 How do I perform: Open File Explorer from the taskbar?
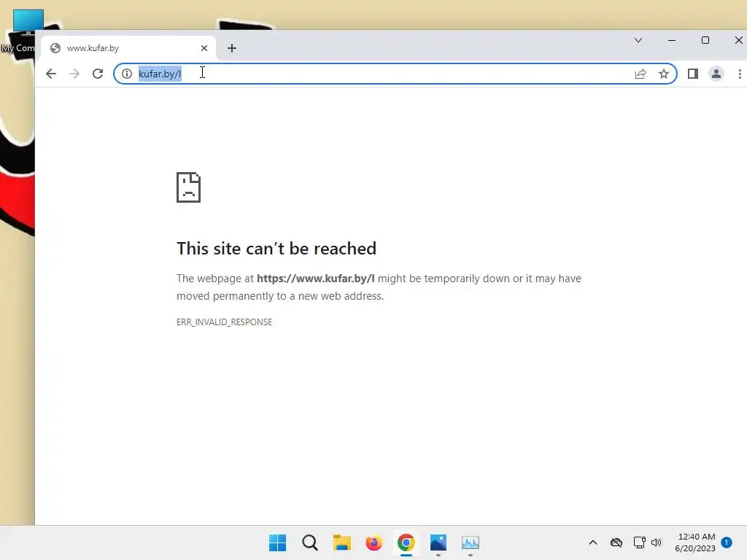coord(342,542)
